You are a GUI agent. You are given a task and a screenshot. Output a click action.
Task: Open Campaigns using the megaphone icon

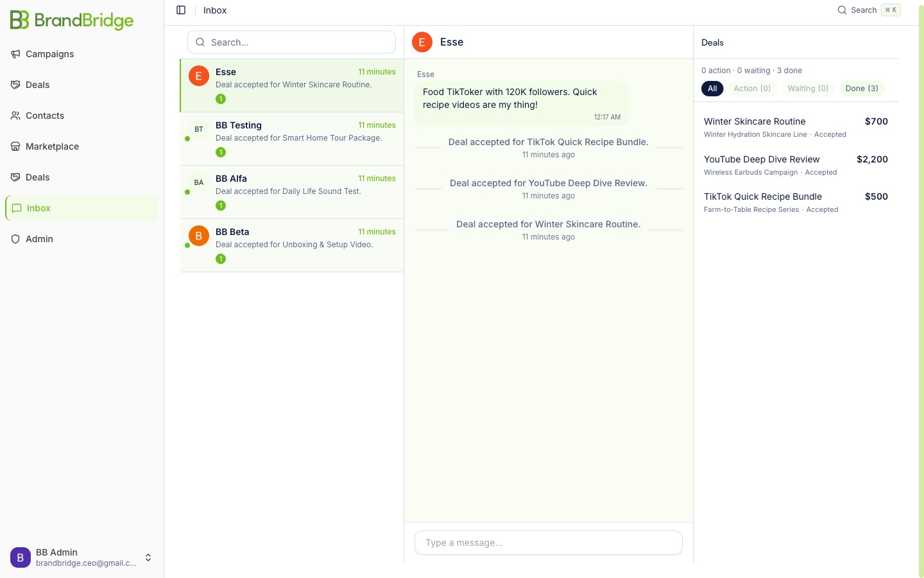tap(15, 54)
